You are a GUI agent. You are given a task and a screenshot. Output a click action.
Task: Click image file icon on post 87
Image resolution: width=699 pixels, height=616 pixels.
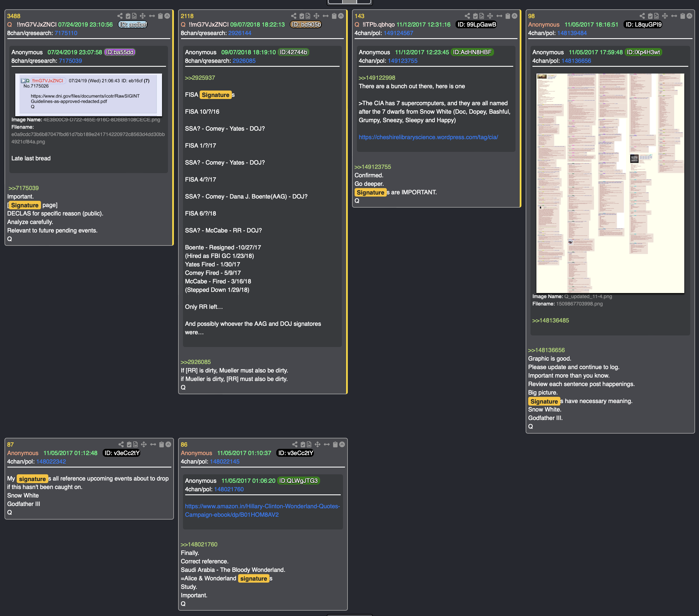tap(136, 444)
